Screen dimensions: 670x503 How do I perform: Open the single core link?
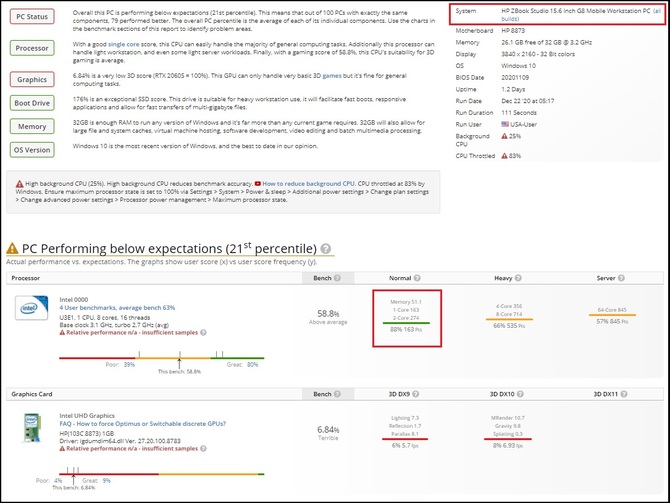coord(123,44)
